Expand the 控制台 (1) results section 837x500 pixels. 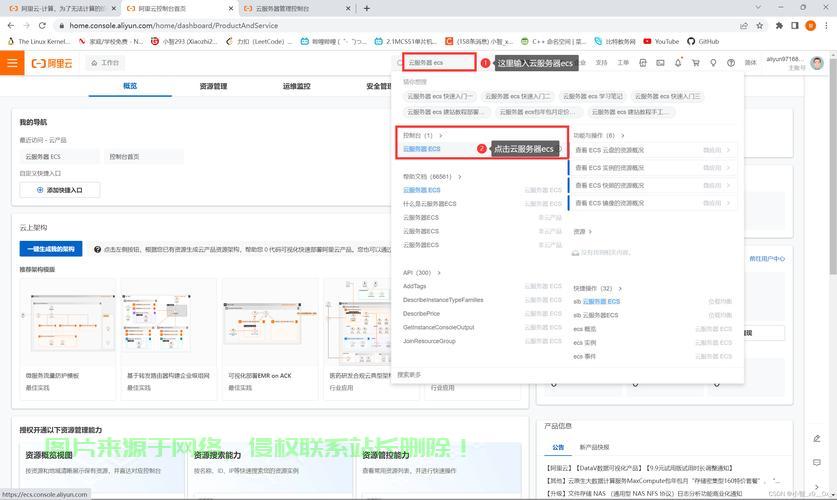[423, 136]
